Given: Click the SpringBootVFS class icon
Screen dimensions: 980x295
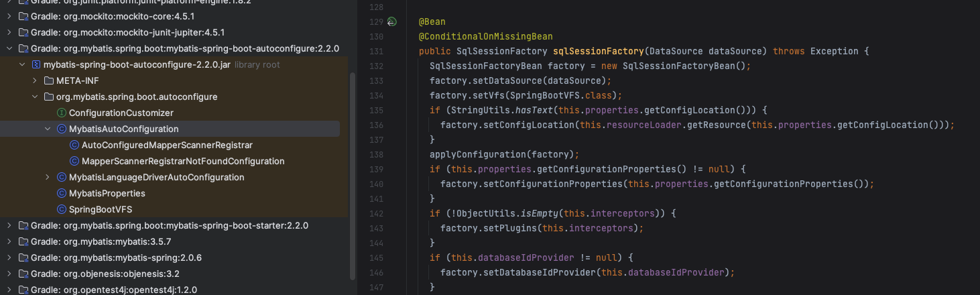Looking at the screenshot, I should (62, 209).
